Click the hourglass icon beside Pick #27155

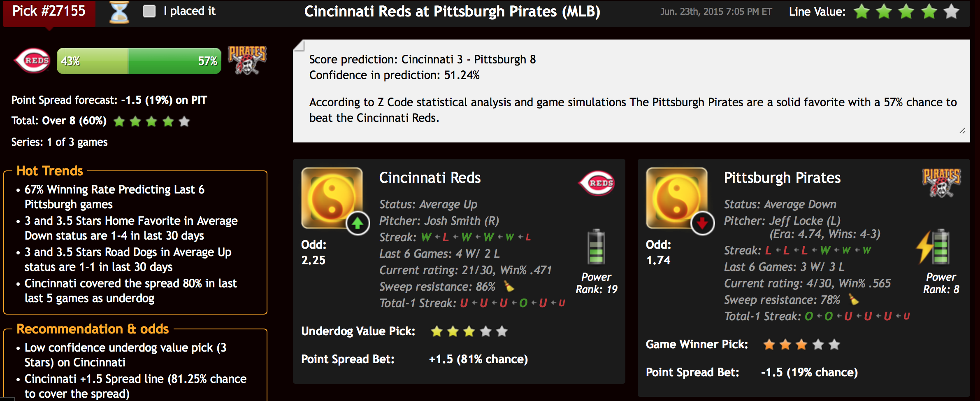coord(119,12)
